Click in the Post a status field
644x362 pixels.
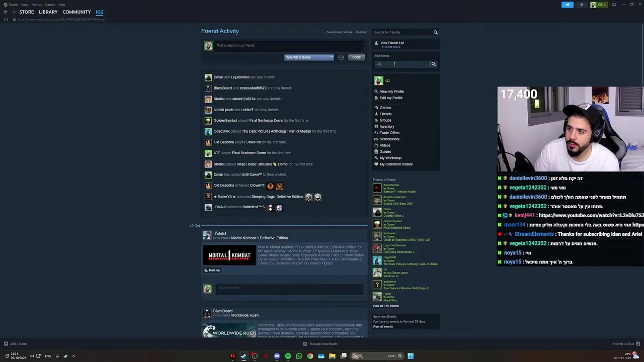pos(289,46)
